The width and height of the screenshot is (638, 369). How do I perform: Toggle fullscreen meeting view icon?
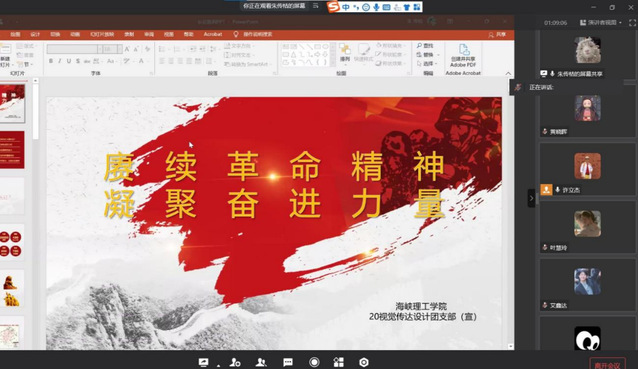632,23
